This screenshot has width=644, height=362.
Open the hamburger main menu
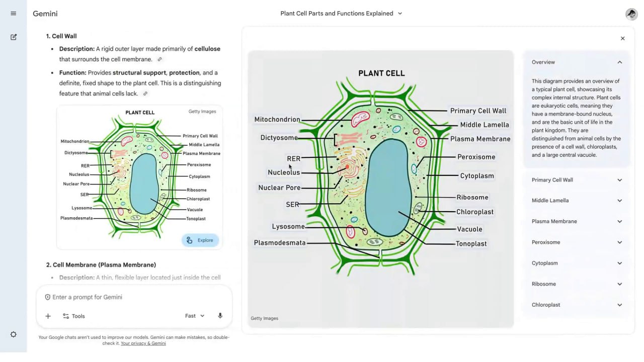14,14
